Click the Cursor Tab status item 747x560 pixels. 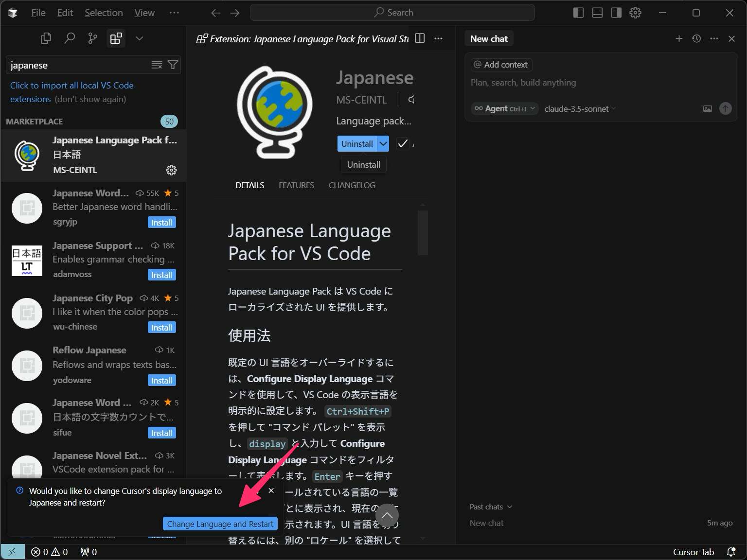pyautogui.click(x=694, y=552)
